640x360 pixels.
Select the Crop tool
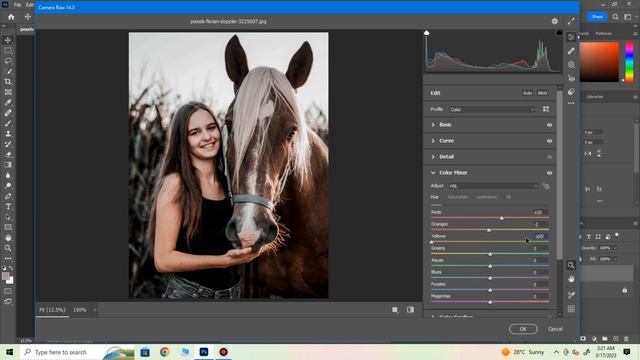[x=8, y=82]
